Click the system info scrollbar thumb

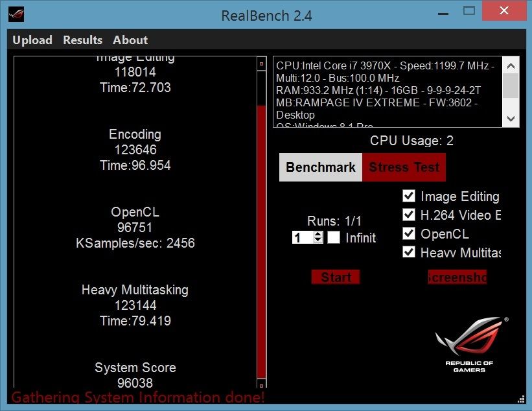pos(511,86)
